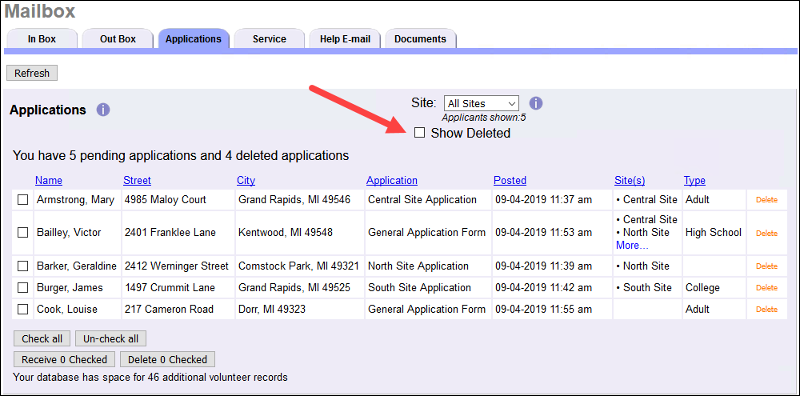Click the address 4985 Maloy Court
Image resolution: width=800 pixels, height=396 pixels.
click(165, 200)
